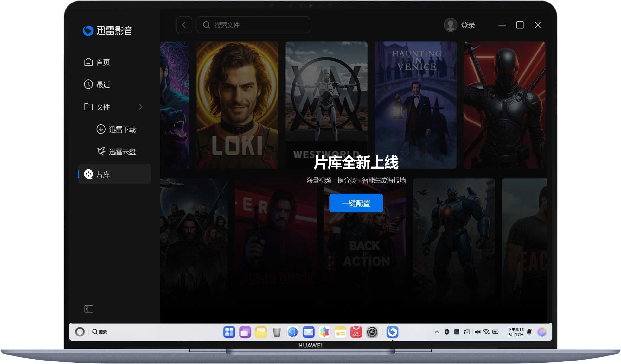Image resolution: width=621 pixels, height=364 pixels.
Task: Open the browser globe icon
Action: (292, 332)
